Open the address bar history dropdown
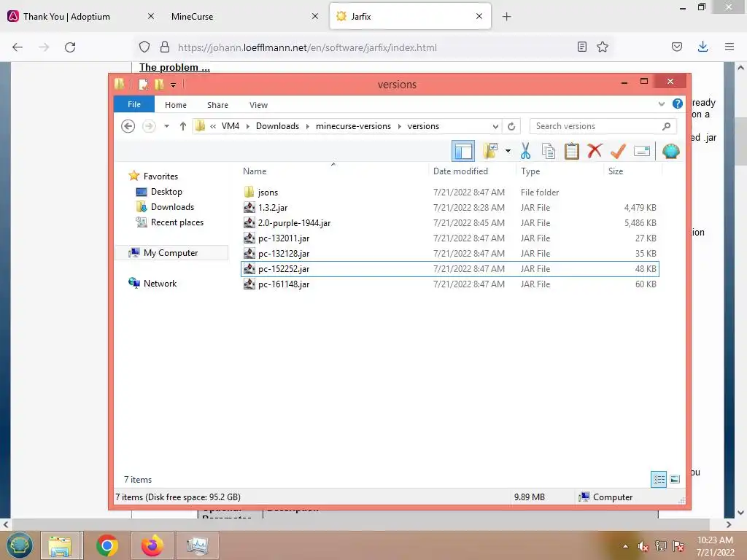Viewport: 747px width, 560px height. [x=495, y=126]
